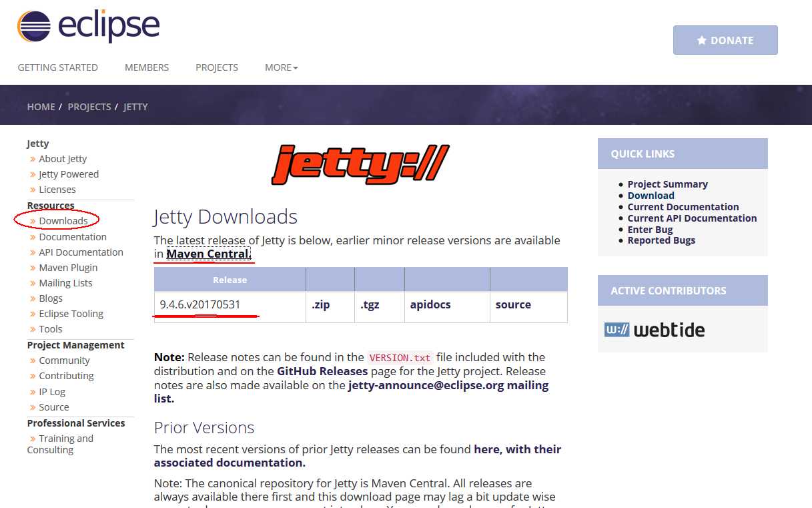Click the DONATE button

pos(725,40)
